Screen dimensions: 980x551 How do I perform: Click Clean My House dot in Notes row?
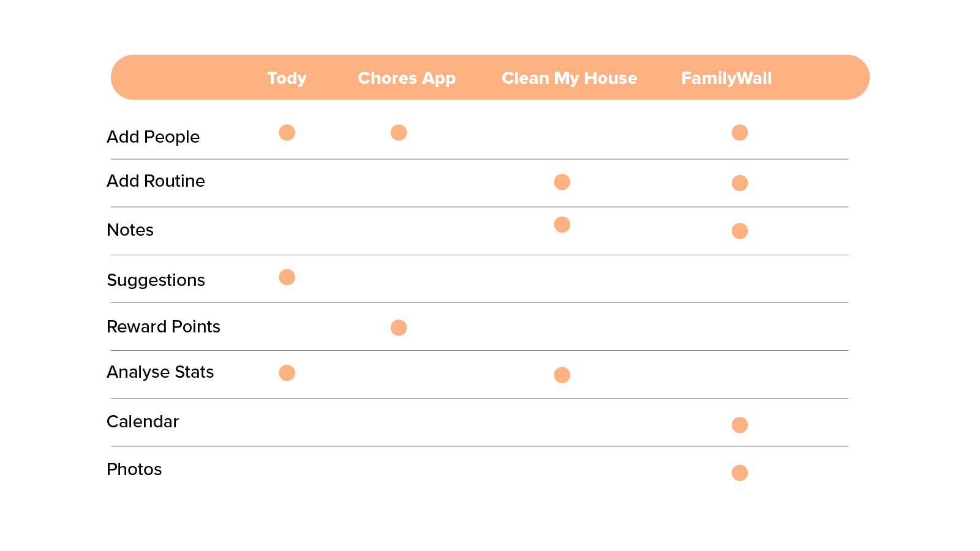[562, 225]
